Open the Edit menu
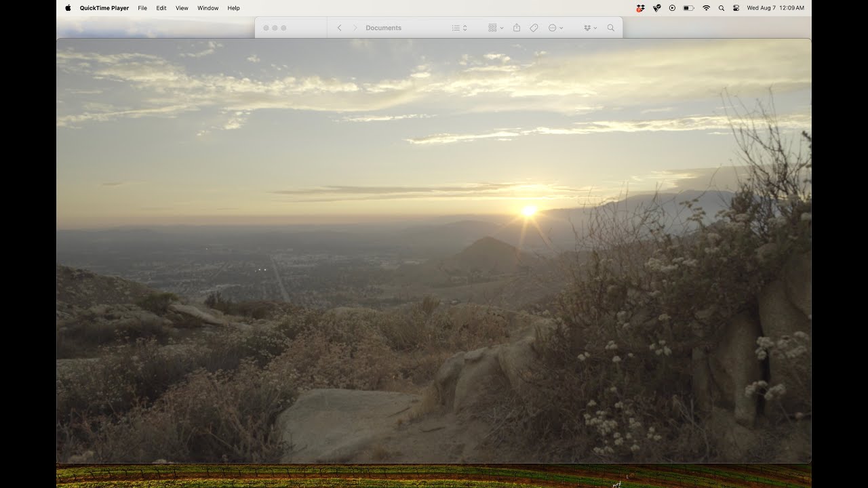The width and height of the screenshot is (868, 488). (x=161, y=8)
